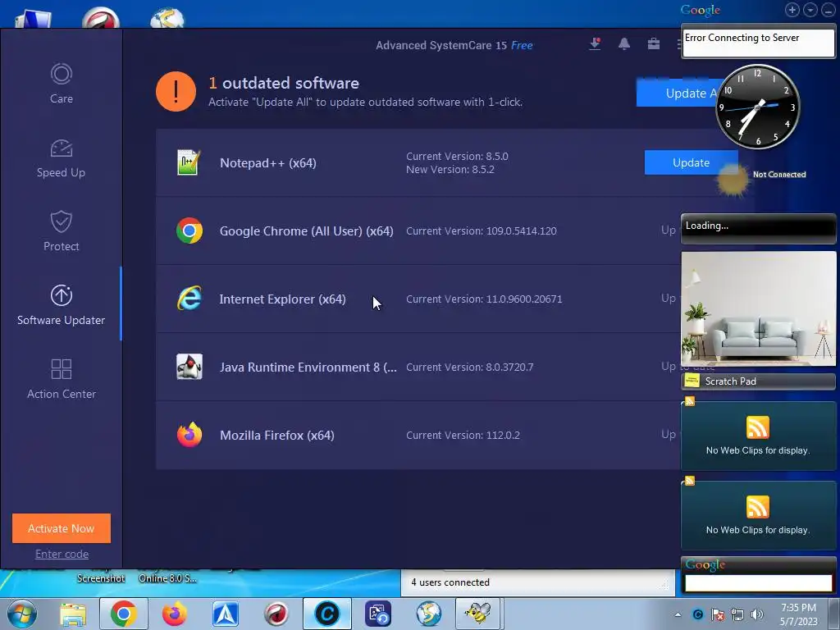Image resolution: width=840 pixels, height=630 pixels.
Task: Open the toolbox briefcase icon
Action: [x=654, y=44]
